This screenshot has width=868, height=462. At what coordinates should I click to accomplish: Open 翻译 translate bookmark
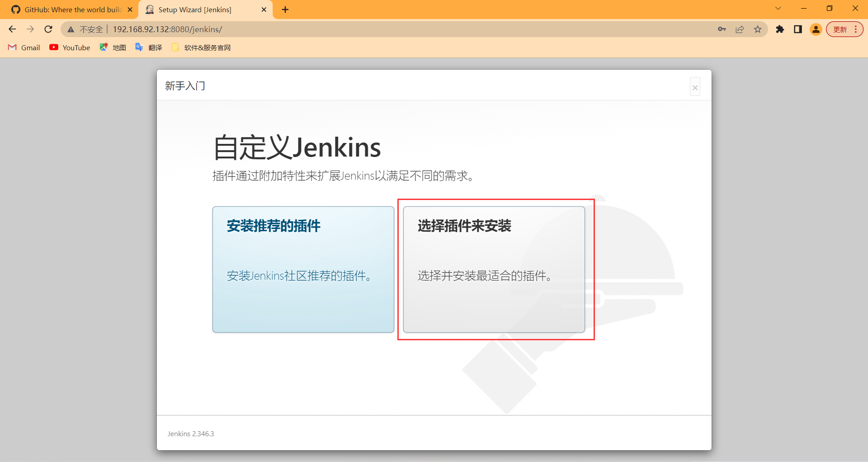coord(149,48)
